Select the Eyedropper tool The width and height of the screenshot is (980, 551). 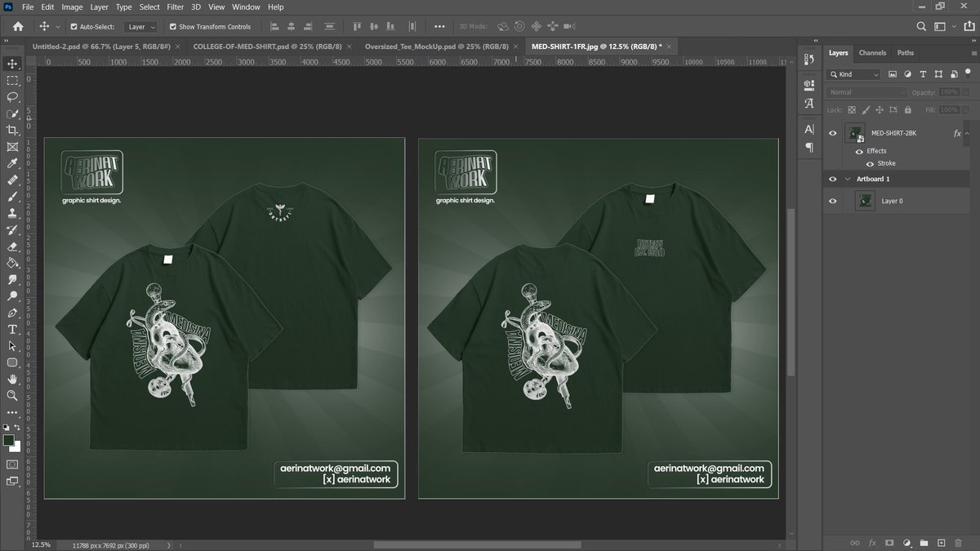coord(12,164)
